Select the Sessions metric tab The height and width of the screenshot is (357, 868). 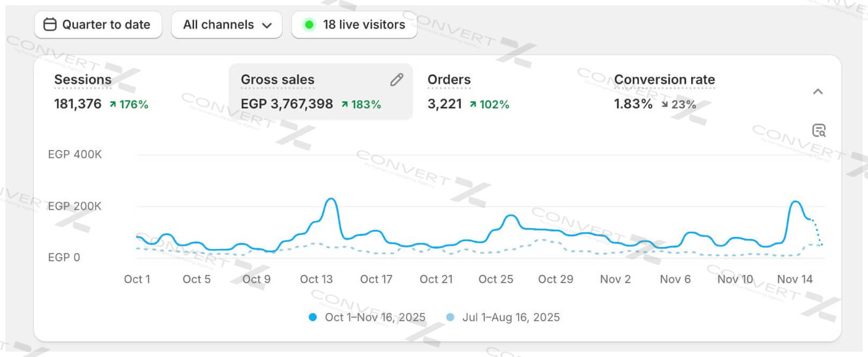pyautogui.click(x=83, y=80)
